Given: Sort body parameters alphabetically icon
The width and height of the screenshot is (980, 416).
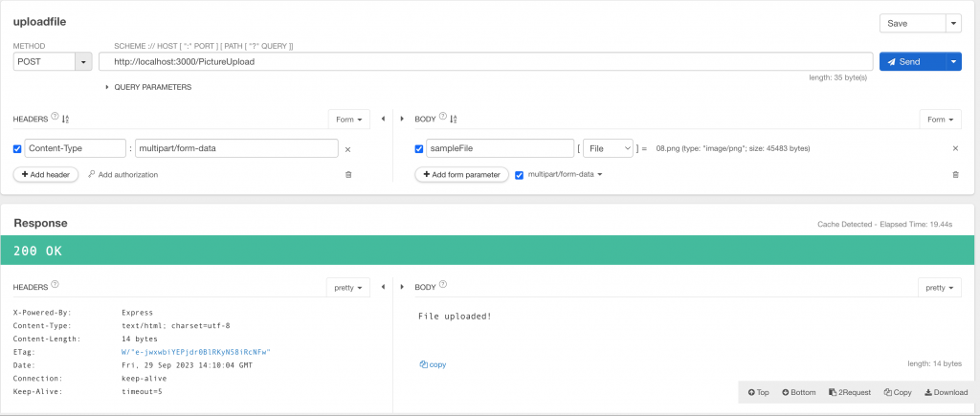Looking at the screenshot, I should [454, 120].
